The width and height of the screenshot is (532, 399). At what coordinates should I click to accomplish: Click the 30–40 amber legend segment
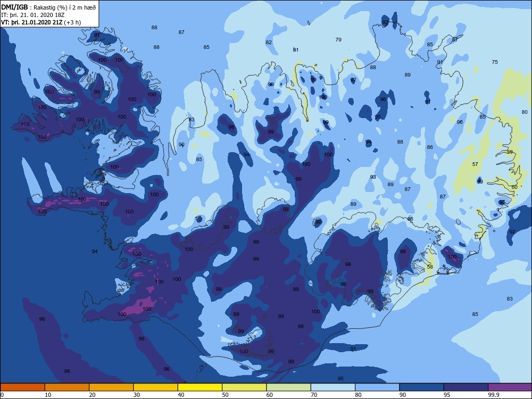tap(156, 387)
